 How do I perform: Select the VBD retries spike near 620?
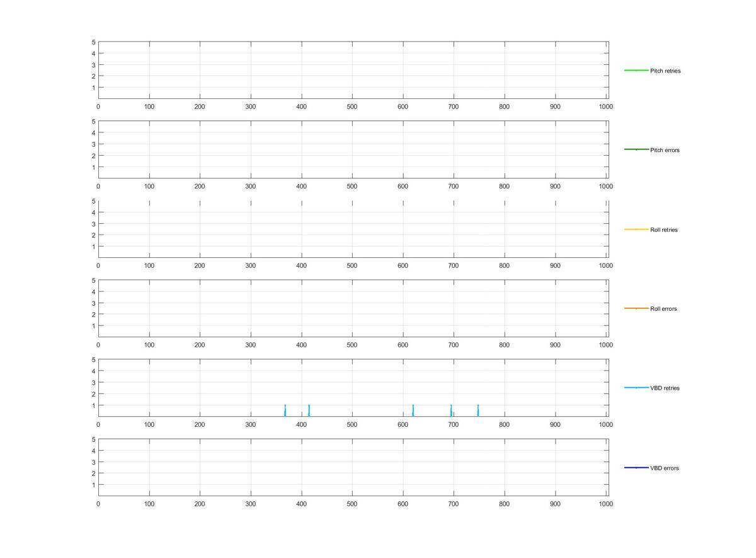(413, 410)
